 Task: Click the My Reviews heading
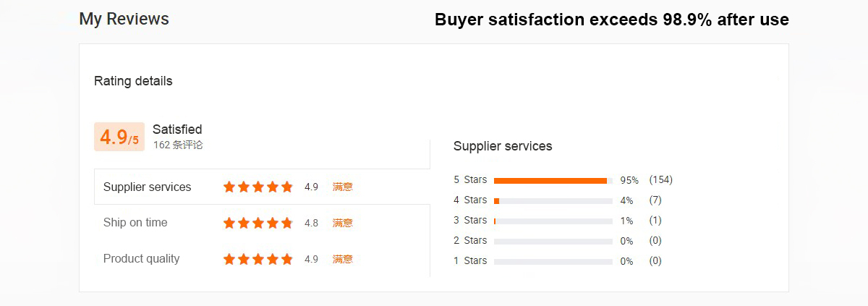tap(124, 19)
